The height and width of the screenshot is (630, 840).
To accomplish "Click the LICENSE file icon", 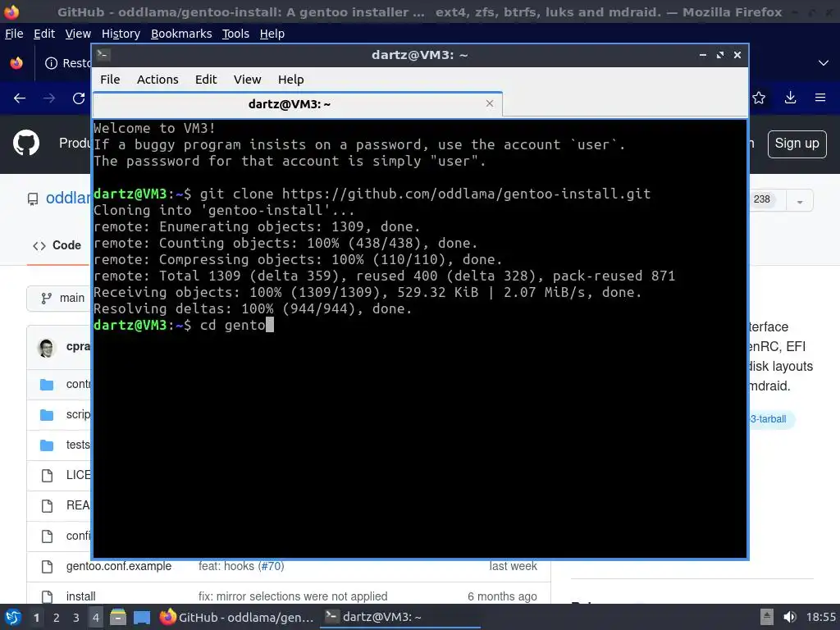I will [47, 475].
